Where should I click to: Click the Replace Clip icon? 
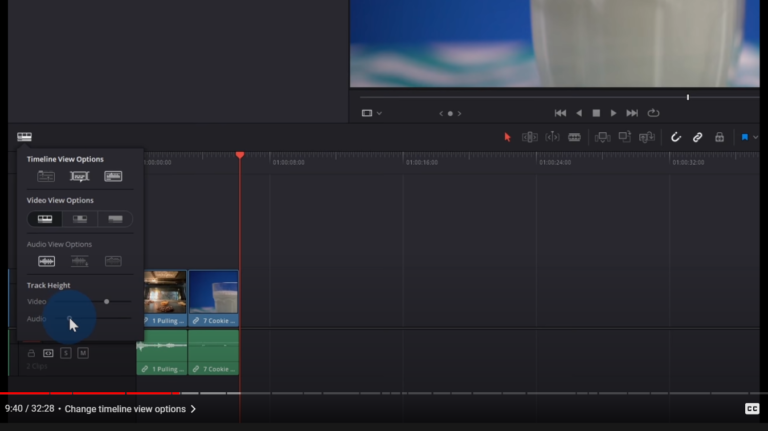click(647, 137)
